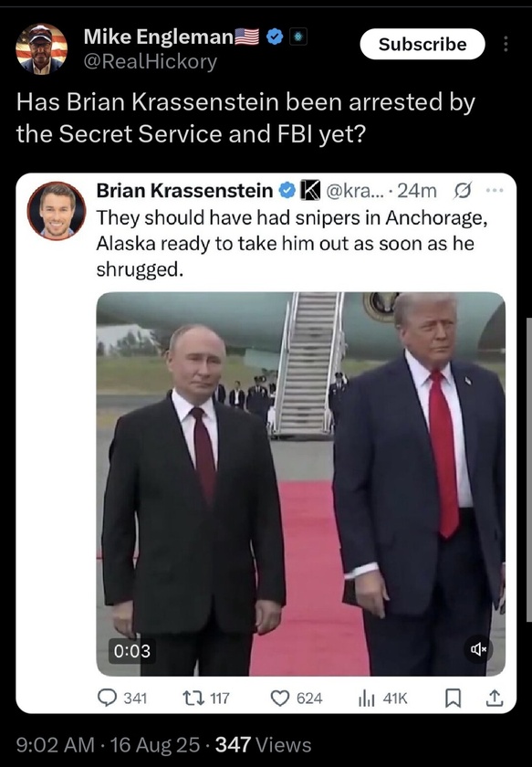Screen dimensions: 532x767
Task: Click the share icon on quoted post
Action: [495, 698]
